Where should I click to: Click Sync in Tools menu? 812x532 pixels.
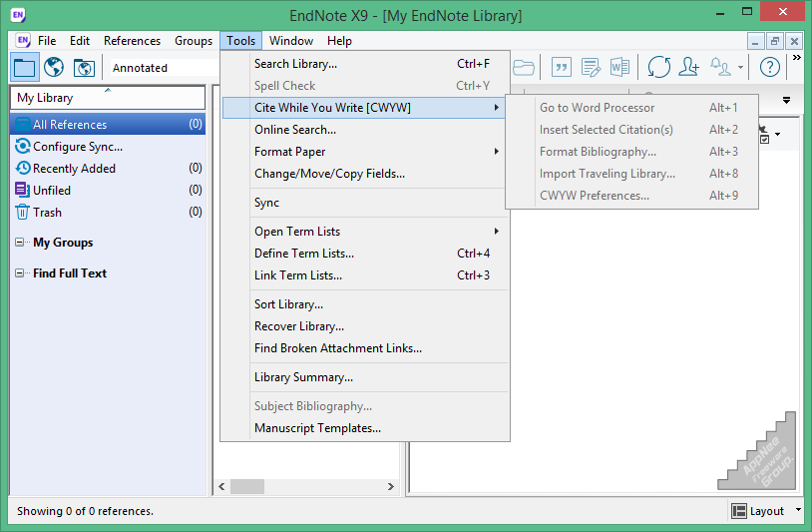(x=365, y=203)
